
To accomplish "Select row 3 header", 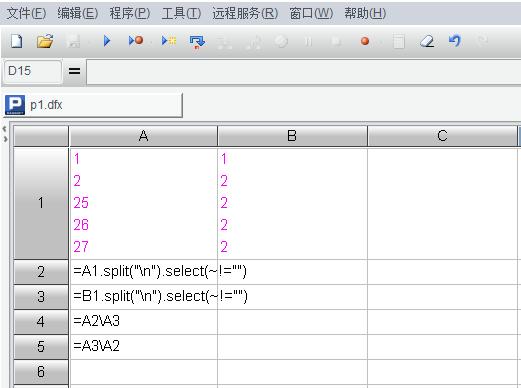I will (x=41, y=297).
